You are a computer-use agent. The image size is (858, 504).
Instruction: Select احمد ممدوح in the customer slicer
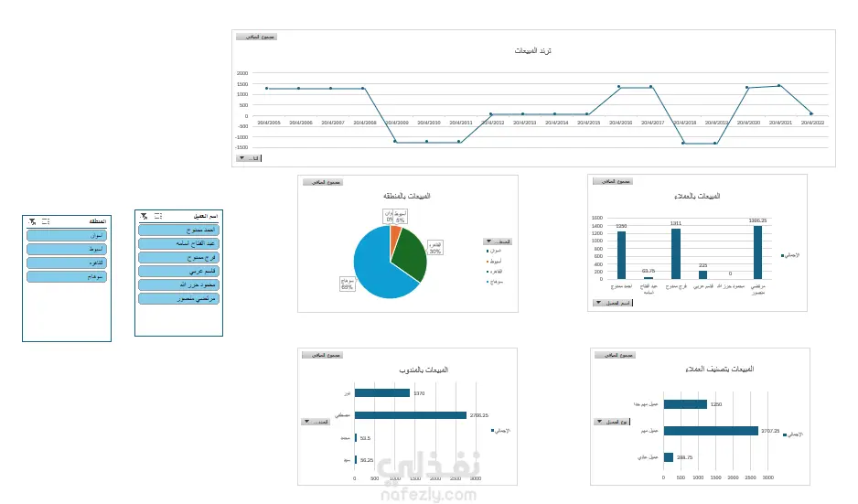179,230
